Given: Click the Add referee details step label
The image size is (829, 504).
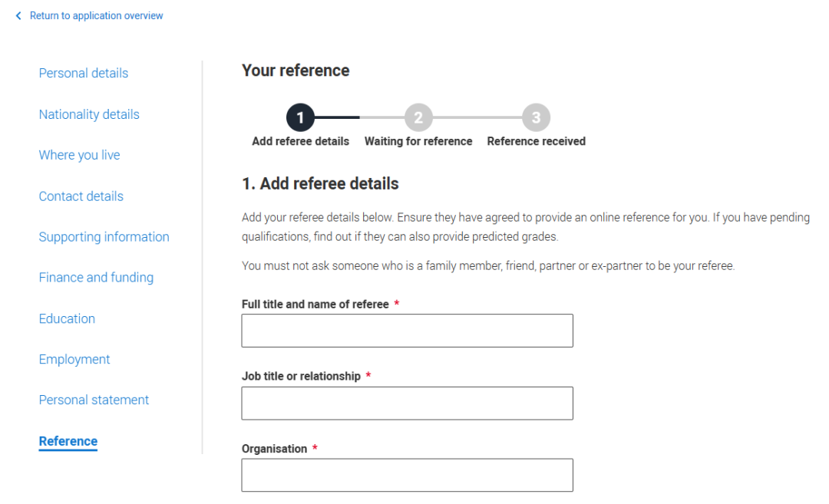Looking at the screenshot, I should point(300,141).
